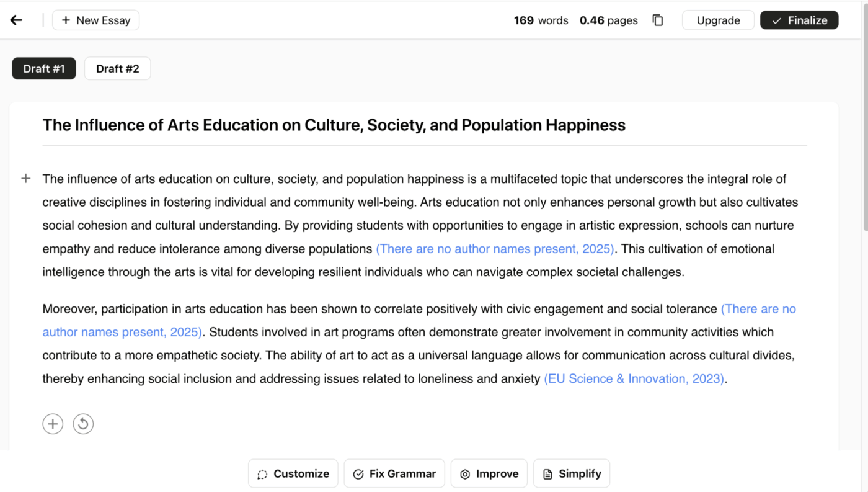The image size is (868, 492).
Task: Click the copy essay icon
Action: pyautogui.click(x=658, y=20)
